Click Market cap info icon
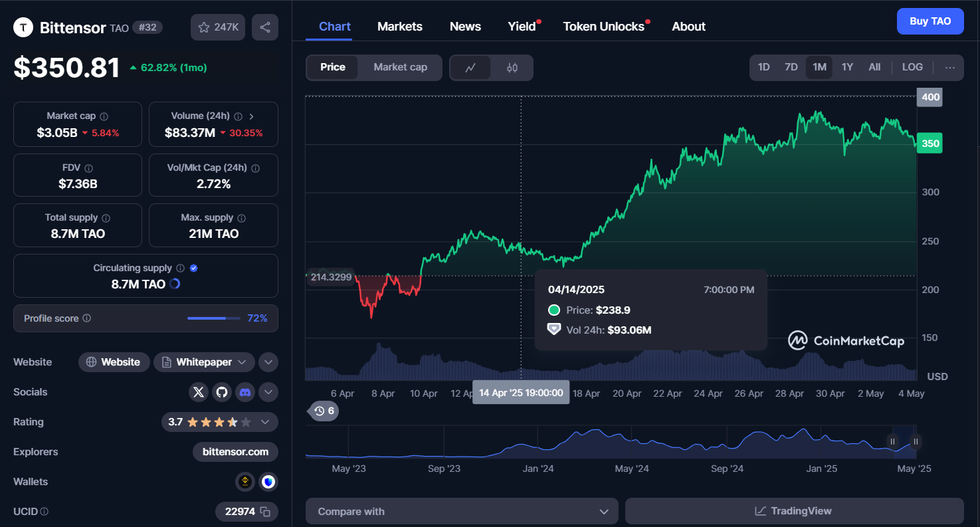 [x=104, y=116]
